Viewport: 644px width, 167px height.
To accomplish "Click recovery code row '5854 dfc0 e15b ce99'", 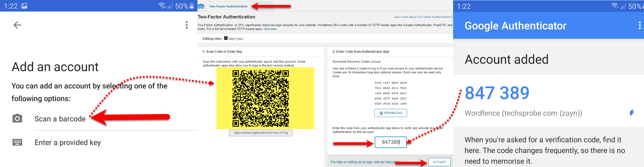I will [391, 104].
